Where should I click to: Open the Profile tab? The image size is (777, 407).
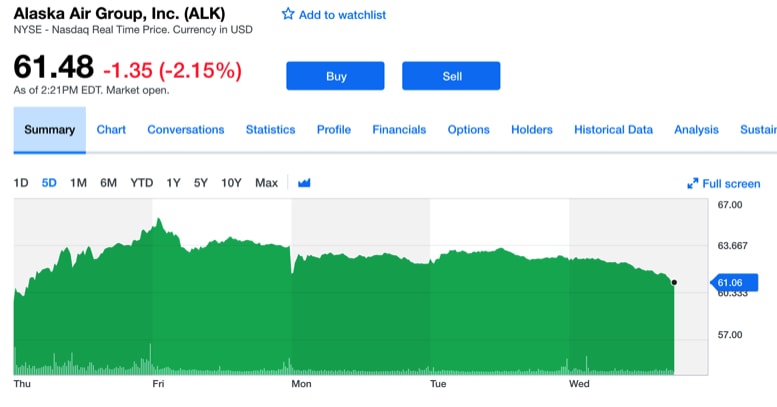[x=334, y=130]
